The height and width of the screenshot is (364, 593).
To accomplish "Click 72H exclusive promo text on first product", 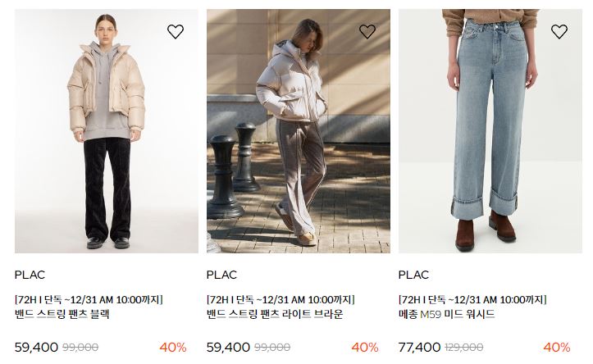I will (x=89, y=300).
